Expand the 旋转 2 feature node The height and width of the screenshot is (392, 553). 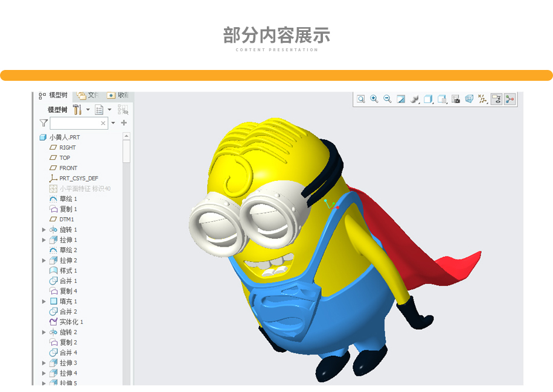coord(43,332)
